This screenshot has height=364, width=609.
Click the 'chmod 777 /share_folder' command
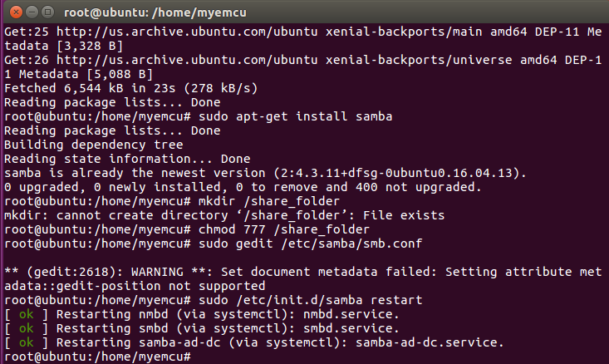pos(283,229)
